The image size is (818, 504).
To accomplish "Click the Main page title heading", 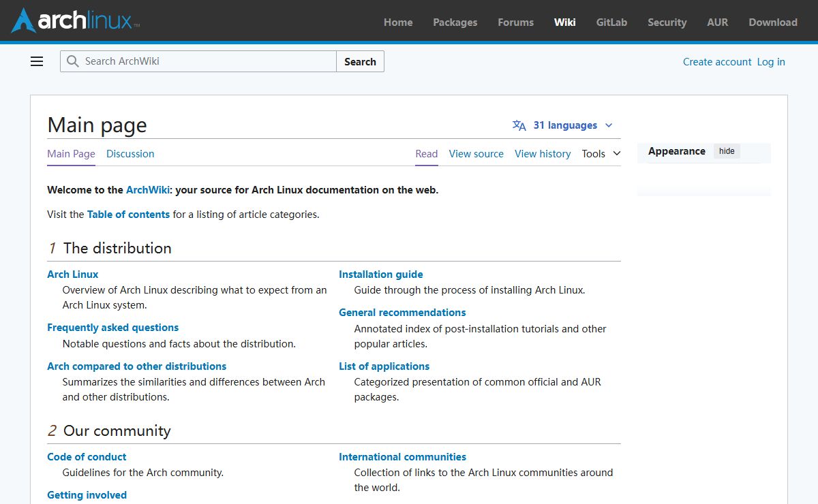I will tap(97, 125).
